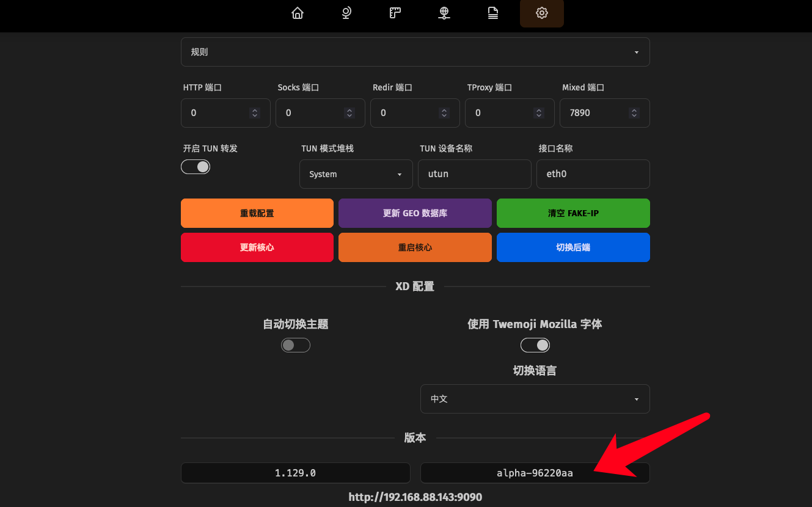Focus the Mixed 端口 field showing 7890
Image resolution: width=812 pixels, height=507 pixels.
pyautogui.click(x=605, y=113)
